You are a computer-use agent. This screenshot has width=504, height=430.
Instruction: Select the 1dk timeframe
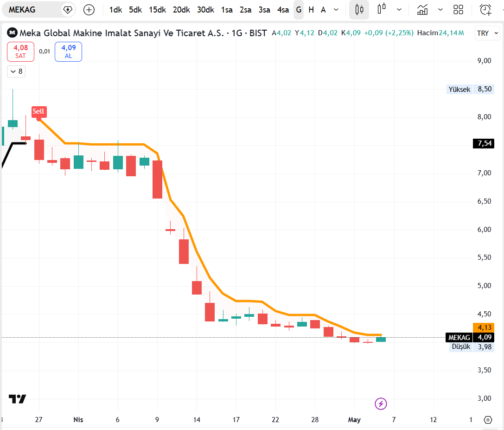(x=116, y=10)
